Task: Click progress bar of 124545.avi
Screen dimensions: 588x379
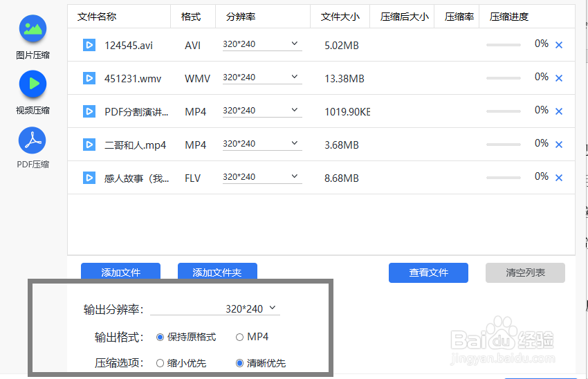Action: click(x=504, y=45)
